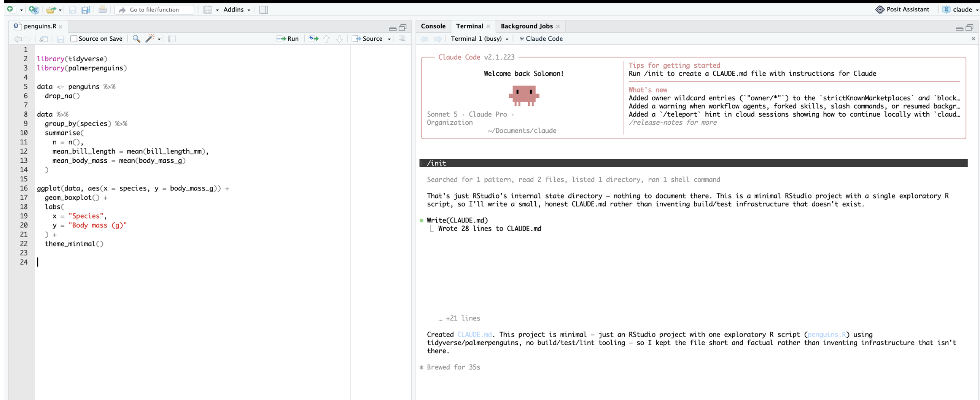Go to next terminal arrow
This screenshot has height=400, width=980.
point(438,38)
